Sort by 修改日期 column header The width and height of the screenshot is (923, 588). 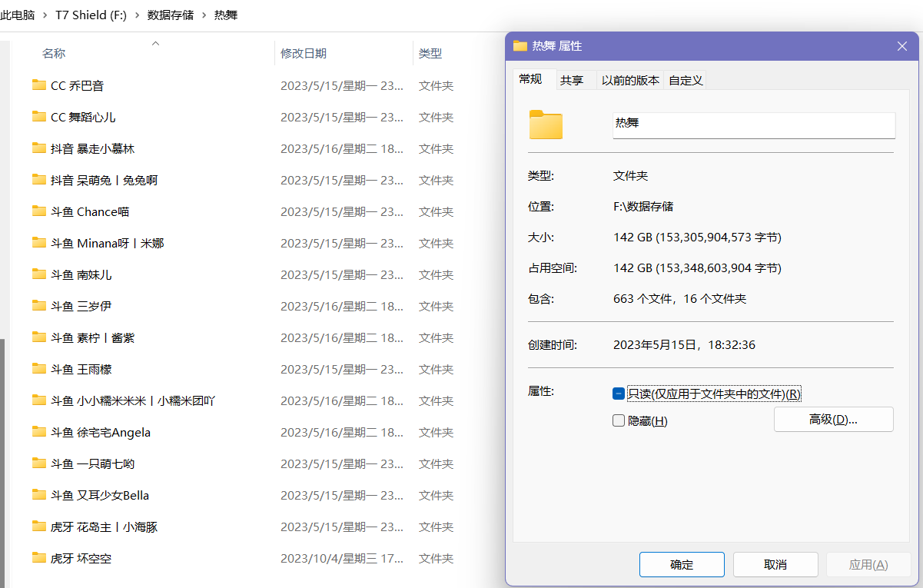click(344, 53)
